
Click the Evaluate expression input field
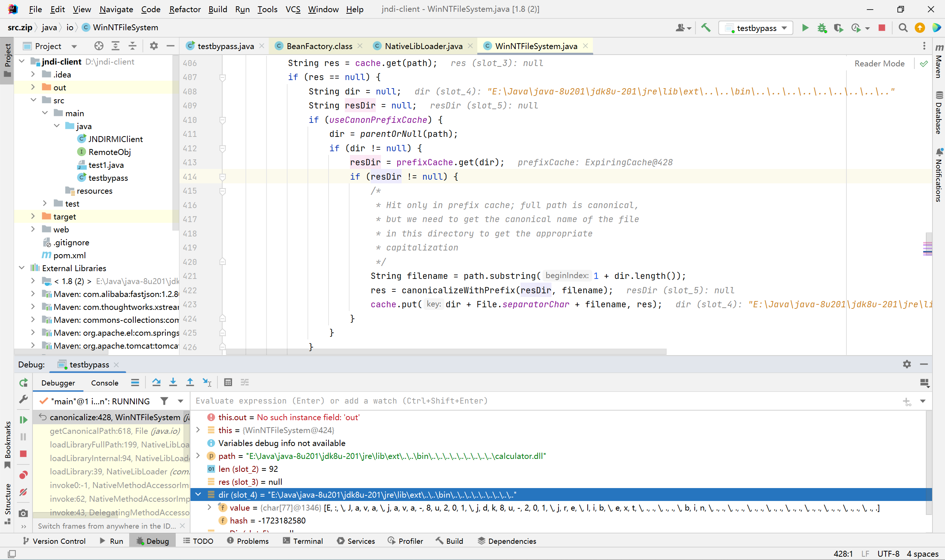(544, 401)
